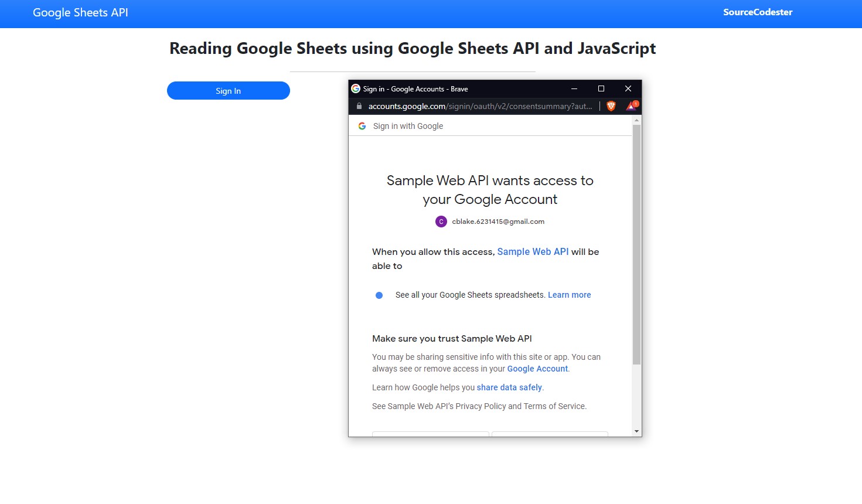Viewport: 862px width, 504px height.
Task: Click the padlock site security icon
Action: (359, 106)
